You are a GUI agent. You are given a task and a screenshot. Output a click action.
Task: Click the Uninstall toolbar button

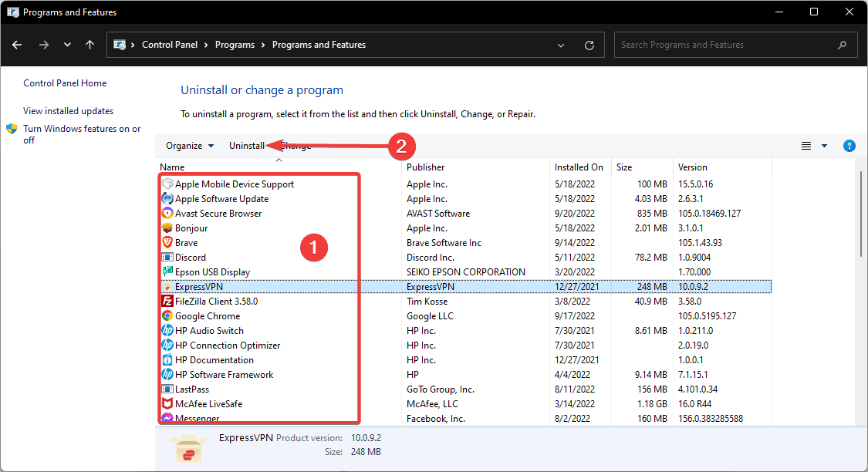pos(246,146)
